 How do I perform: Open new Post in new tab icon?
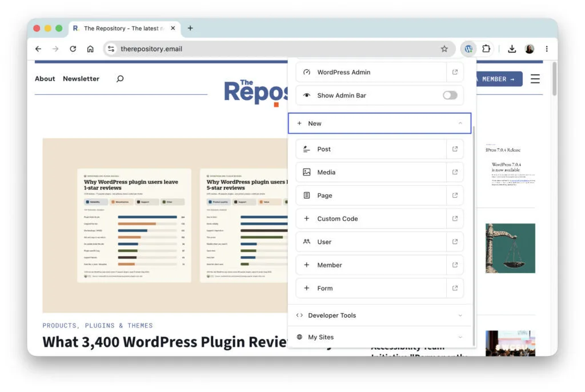455,149
